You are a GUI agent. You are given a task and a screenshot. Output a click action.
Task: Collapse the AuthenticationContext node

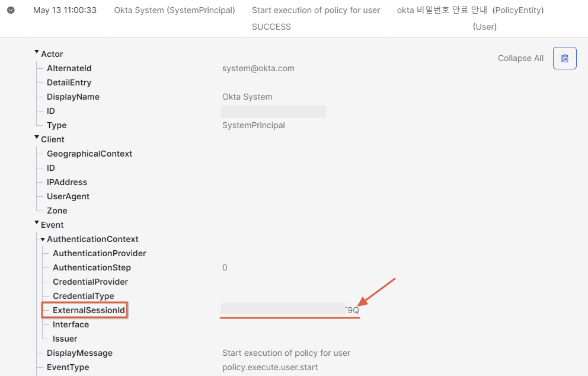pos(43,239)
